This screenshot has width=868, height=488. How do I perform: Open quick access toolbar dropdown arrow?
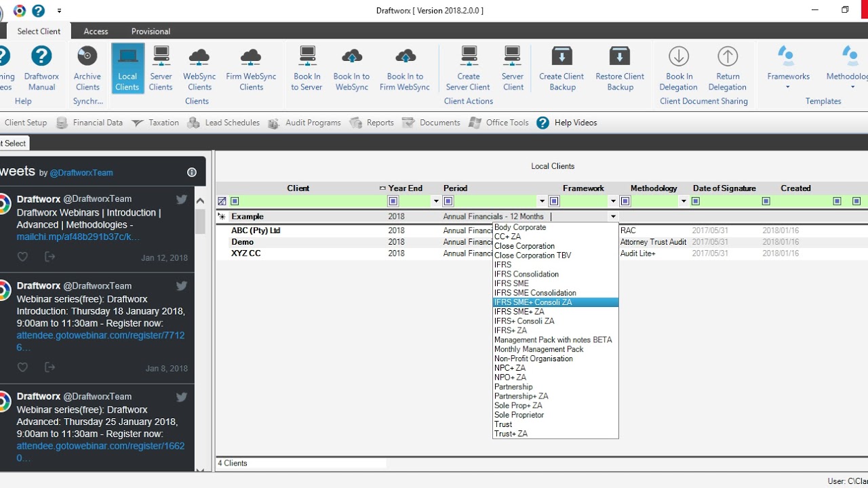60,11
